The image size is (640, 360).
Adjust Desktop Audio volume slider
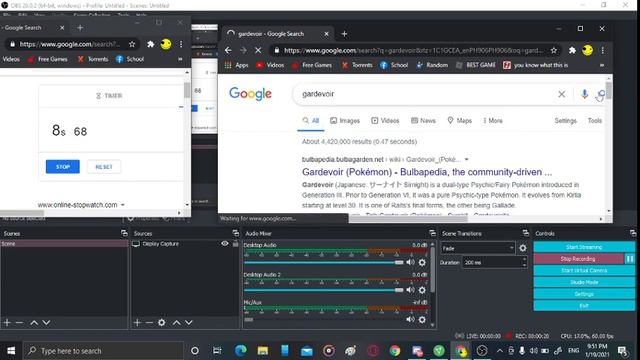[324, 262]
